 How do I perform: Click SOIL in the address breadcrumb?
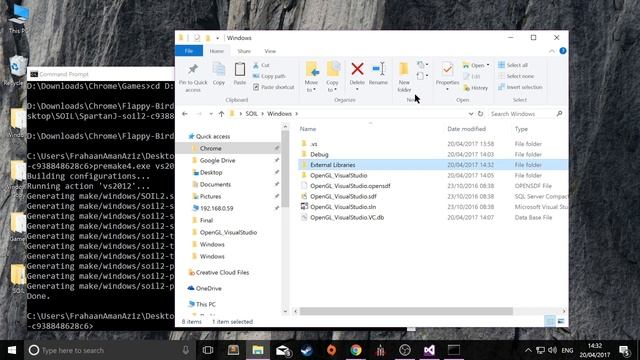pyautogui.click(x=251, y=114)
